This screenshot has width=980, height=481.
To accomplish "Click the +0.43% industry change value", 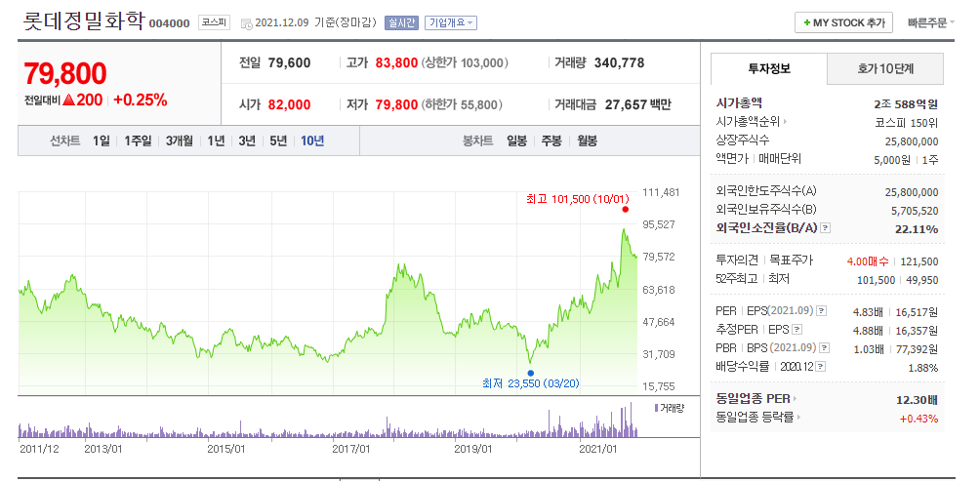I will coord(919,418).
